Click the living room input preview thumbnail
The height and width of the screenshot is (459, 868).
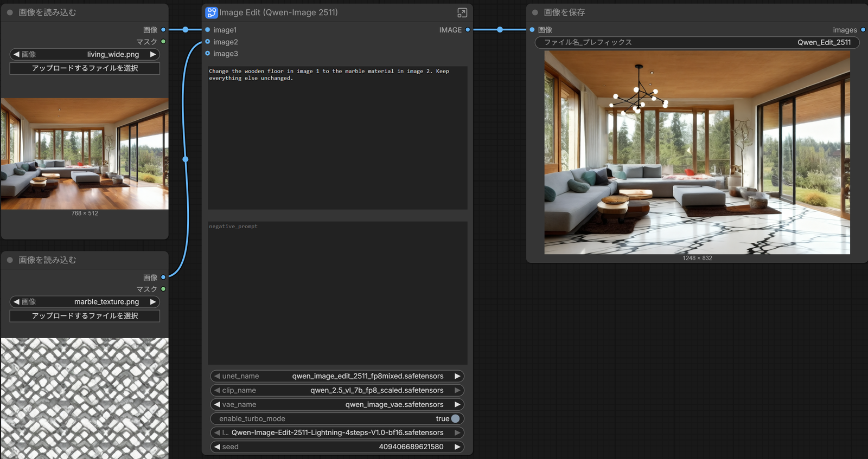[85, 154]
